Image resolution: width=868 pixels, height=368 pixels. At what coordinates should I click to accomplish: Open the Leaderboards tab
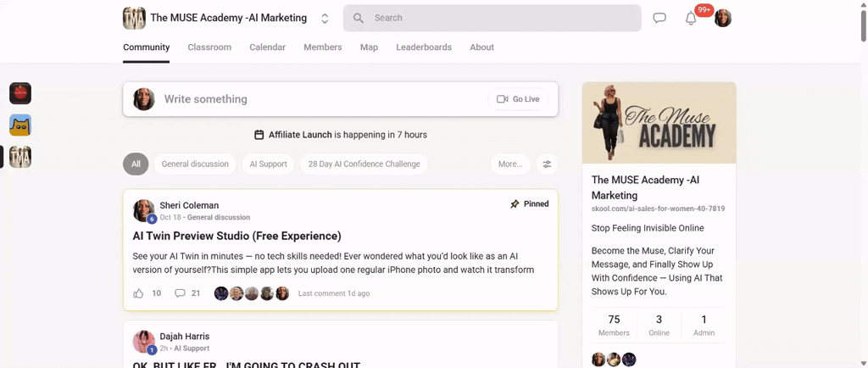(x=424, y=47)
